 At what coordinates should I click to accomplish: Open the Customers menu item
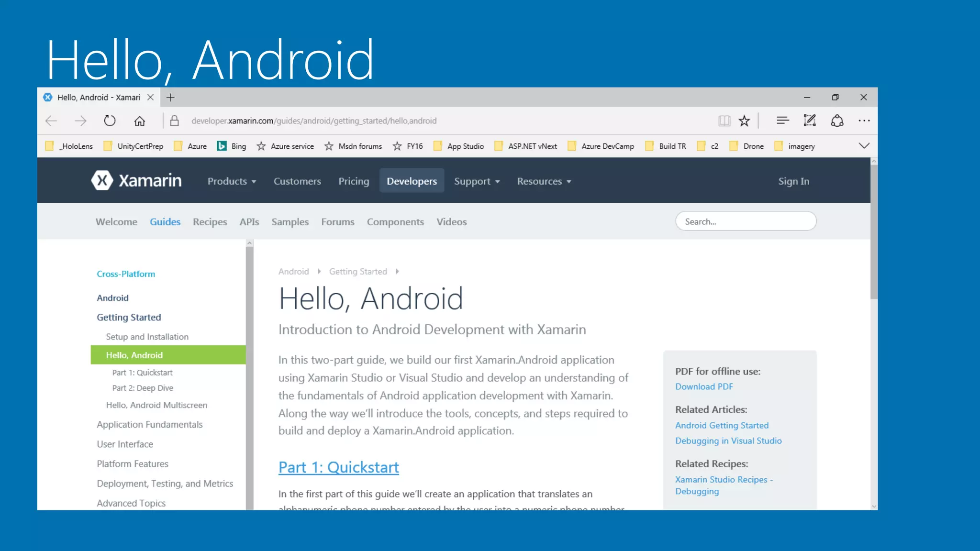297,181
